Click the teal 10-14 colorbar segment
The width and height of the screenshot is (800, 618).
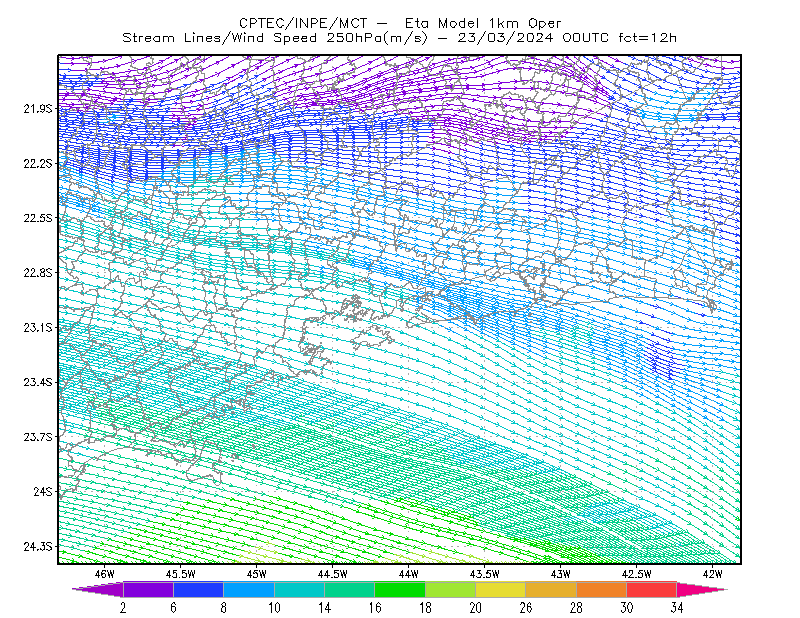[x=299, y=589]
